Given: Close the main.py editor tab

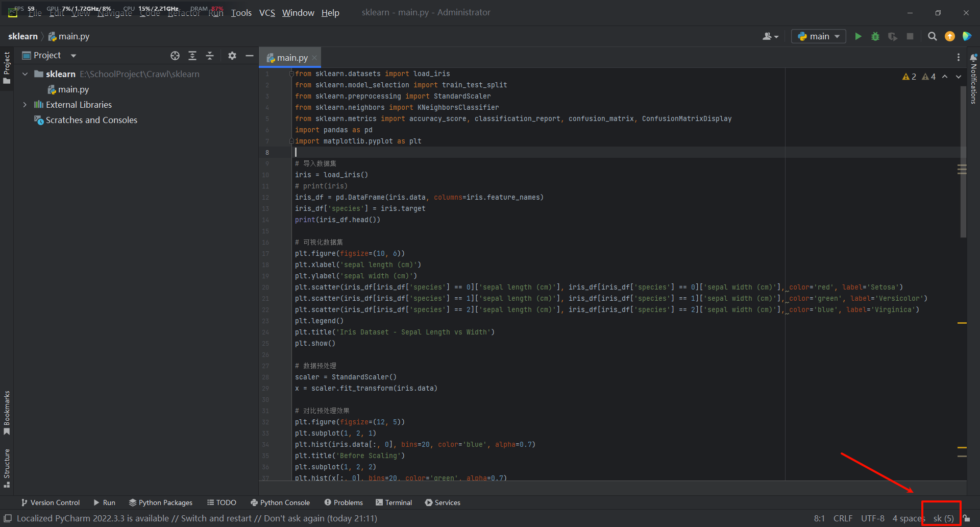Looking at the screenshot, I should point(314,58).
